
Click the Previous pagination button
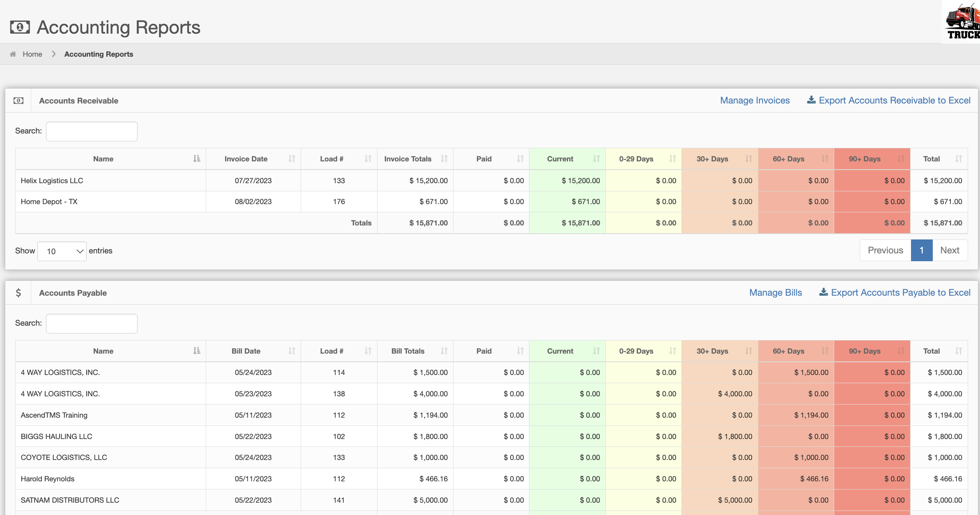point(885,251)
